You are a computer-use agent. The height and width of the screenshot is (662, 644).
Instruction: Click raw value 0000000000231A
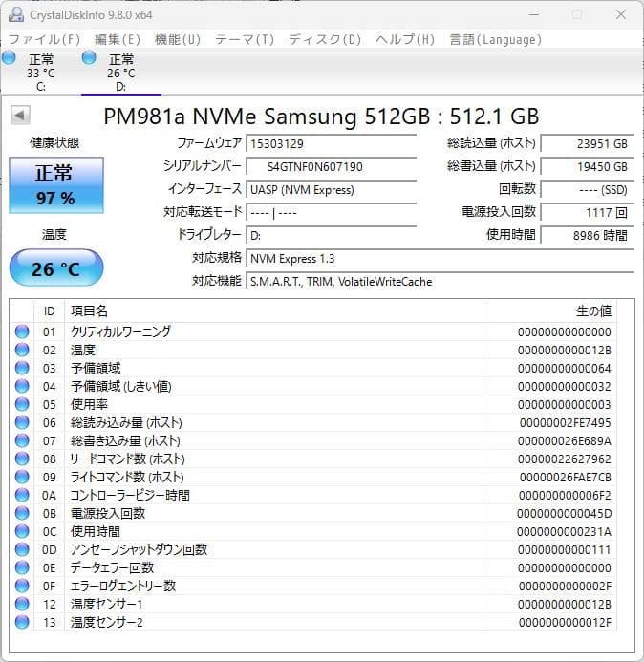click(x=564, y=531)
